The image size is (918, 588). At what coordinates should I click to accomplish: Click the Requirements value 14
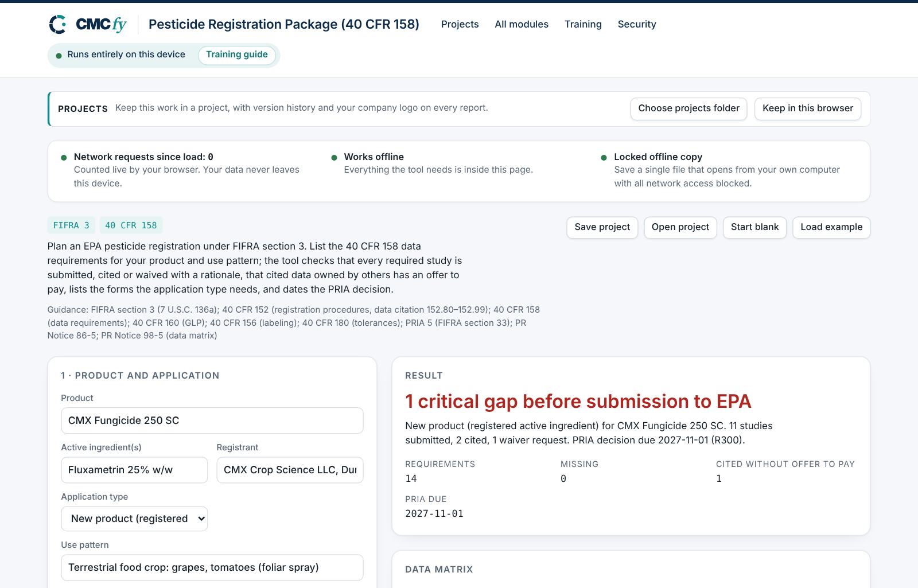coord(411,478)
